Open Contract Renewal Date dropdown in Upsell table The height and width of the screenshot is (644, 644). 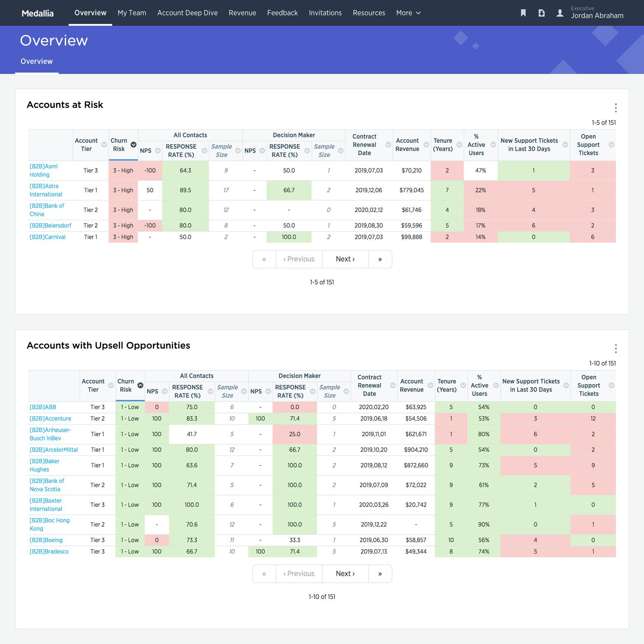[x=393, y=385]
